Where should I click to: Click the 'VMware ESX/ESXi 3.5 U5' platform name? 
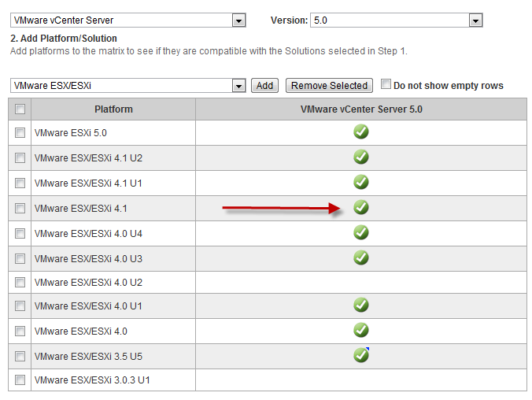tap(88, 356)
